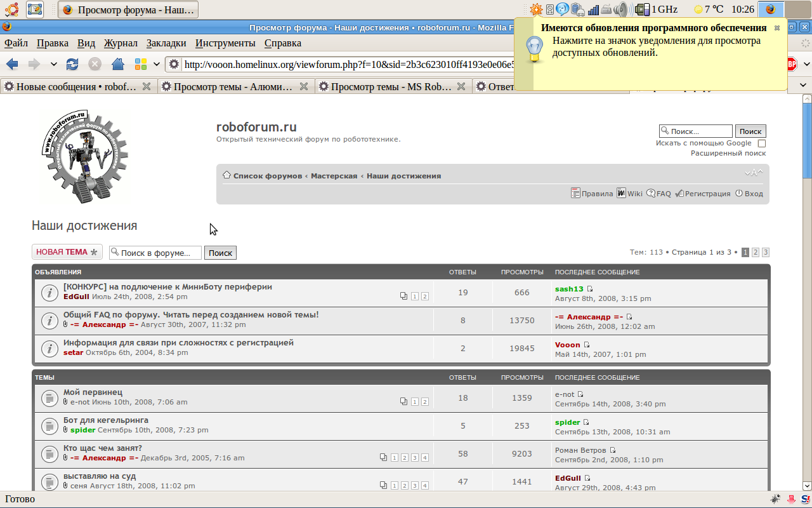The width and height of the screenshot is (812, 508).
Task: Click roboforum.ru robot gear logo
Action: tap(87, 156)
